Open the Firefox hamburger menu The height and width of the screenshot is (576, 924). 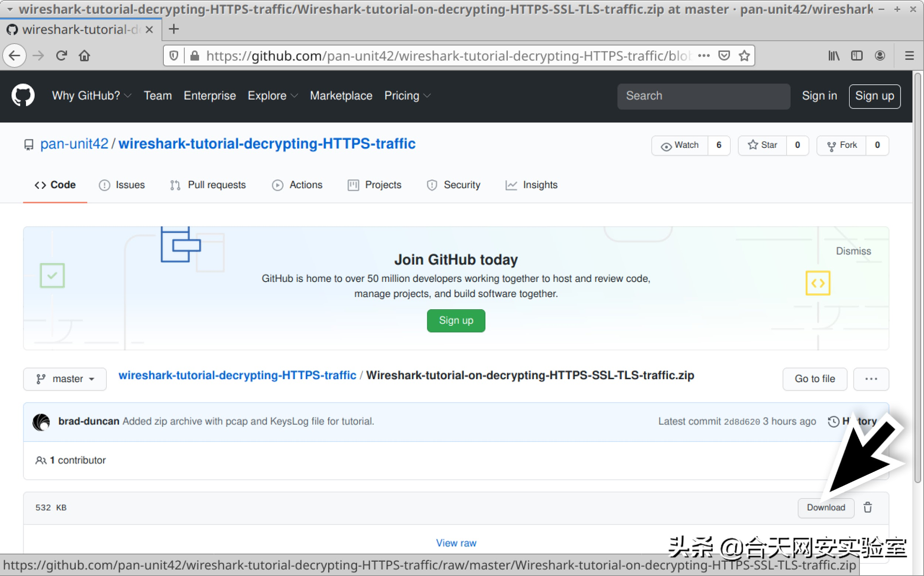coord(910,56)
